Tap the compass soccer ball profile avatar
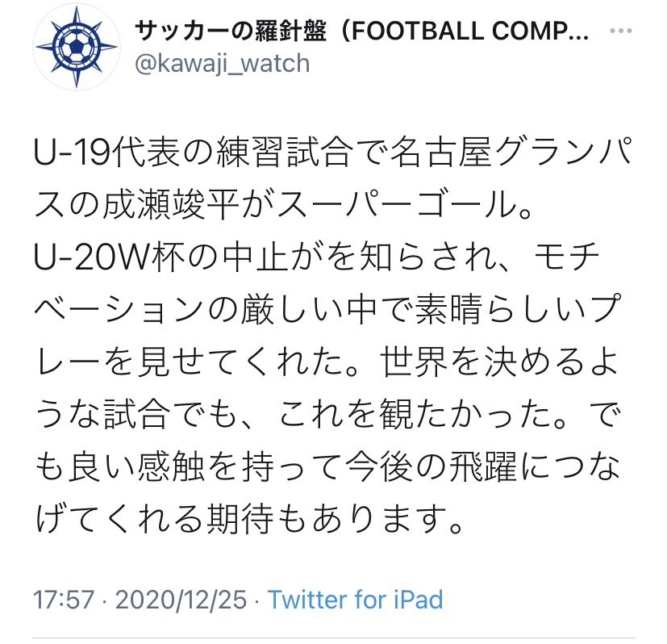Image resolution: width=667 pixels, height=644 pixels. pos(77,46)
